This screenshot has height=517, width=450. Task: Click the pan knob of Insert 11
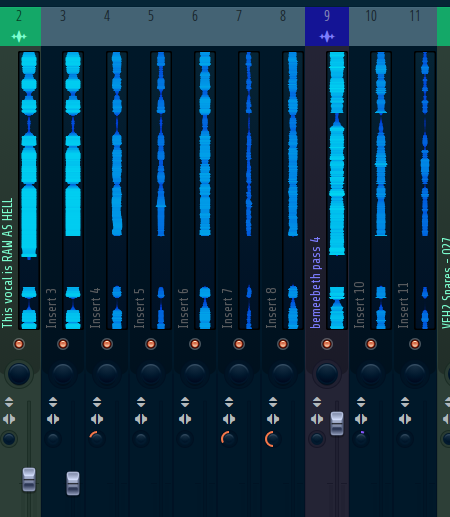(x=415, y=374)
